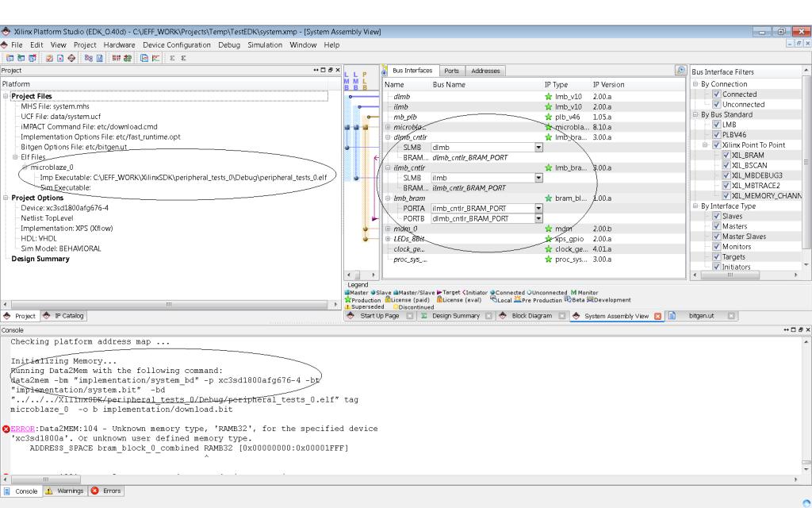Image resolution: width=812 pixels, height=508 pixels.
Task: Select MHS File: system.mhs entry
Action: [55, 106]
